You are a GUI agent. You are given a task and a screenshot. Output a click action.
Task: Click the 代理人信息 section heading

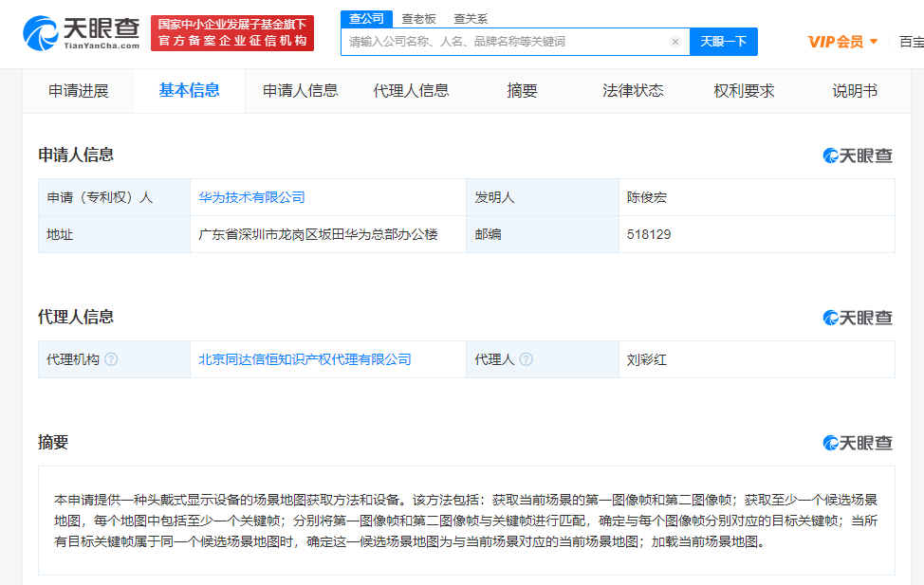76,317
